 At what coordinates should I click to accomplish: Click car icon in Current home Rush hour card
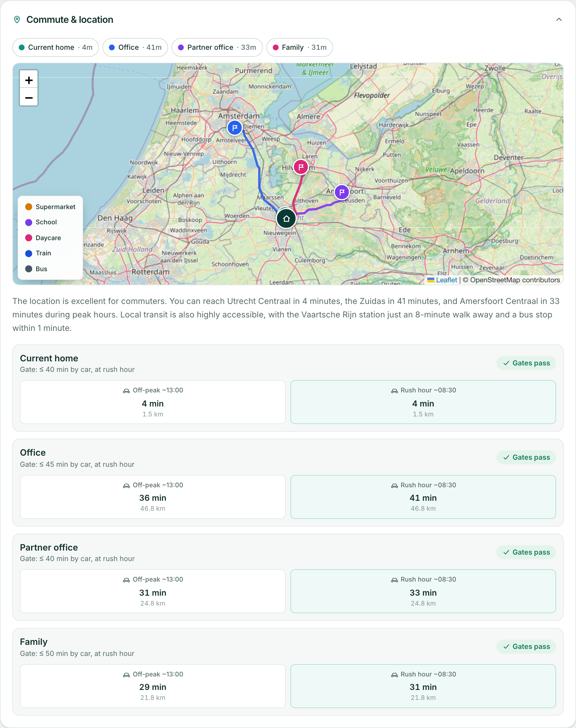394,391
